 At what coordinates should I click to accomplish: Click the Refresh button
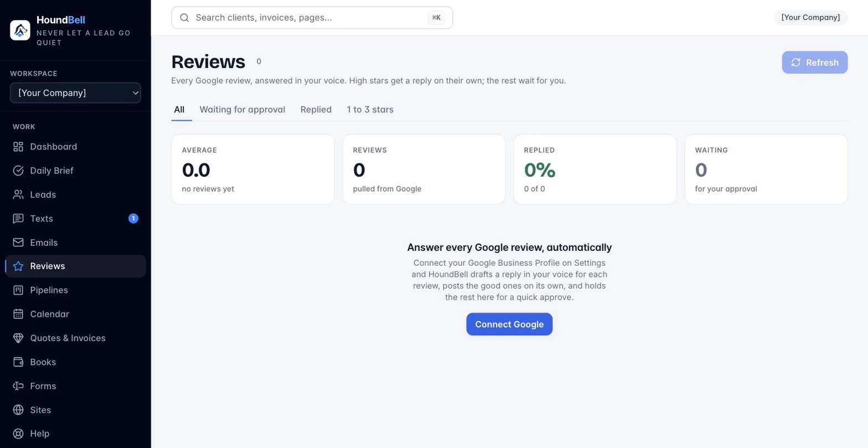click(815, 63)
